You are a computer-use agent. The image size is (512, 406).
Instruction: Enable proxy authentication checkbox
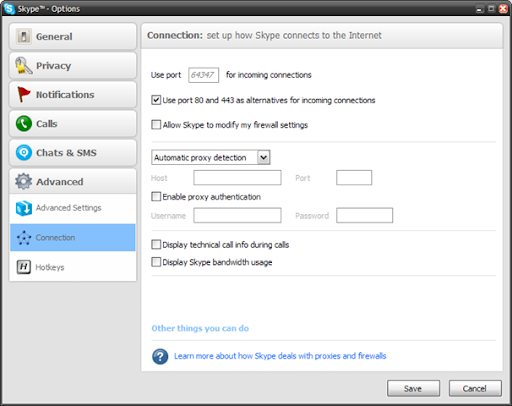tap(156, 196)
